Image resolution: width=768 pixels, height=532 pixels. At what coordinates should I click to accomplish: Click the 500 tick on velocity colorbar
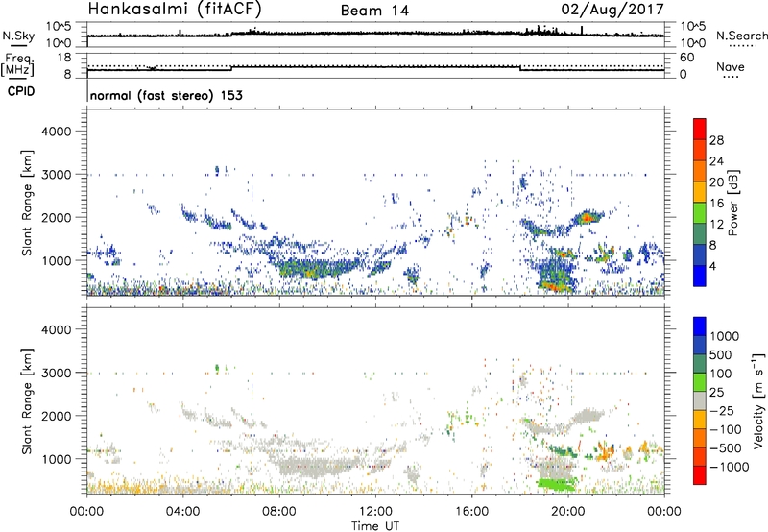[x=721, y=354]
